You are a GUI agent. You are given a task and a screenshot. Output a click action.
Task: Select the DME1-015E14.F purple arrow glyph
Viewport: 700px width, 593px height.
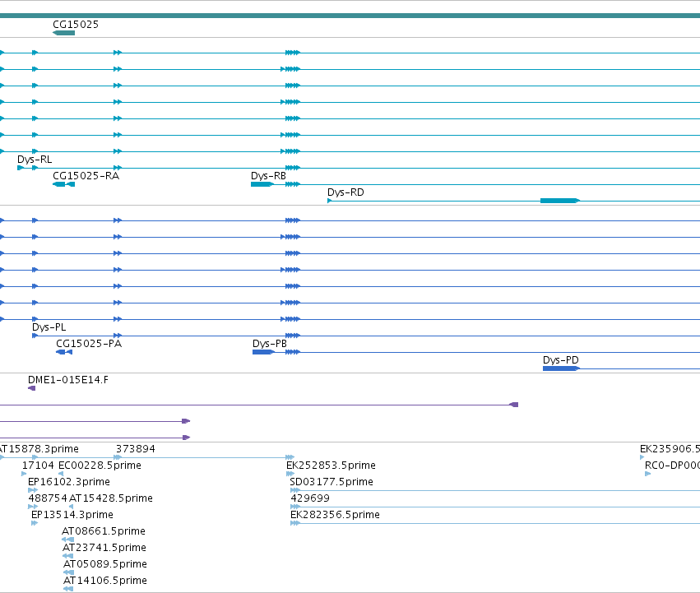tap(32, 388)
